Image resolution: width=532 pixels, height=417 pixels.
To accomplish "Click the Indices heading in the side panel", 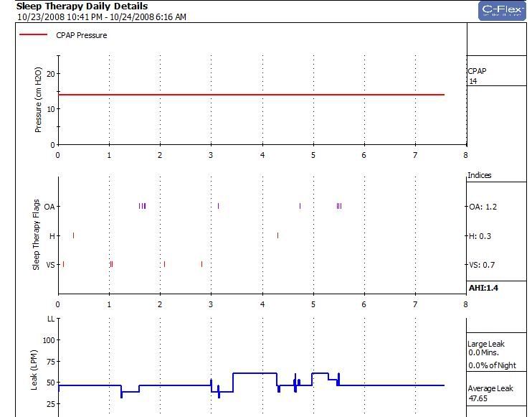I will [480, 176].
